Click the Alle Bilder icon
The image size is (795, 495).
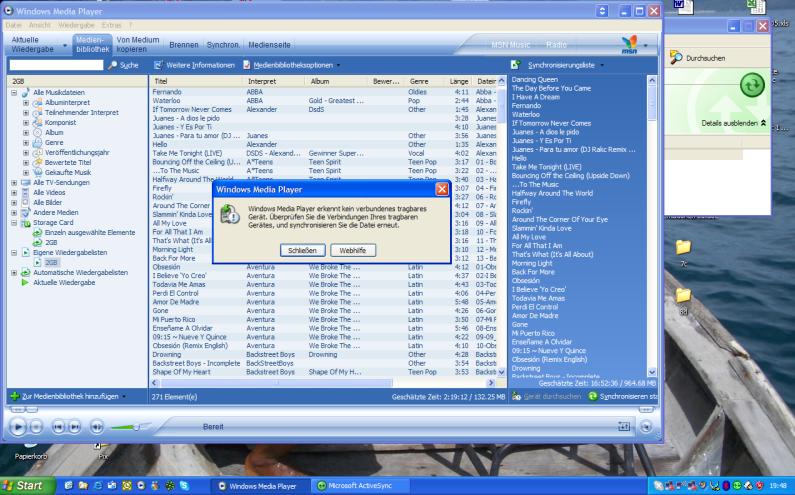pos(25,202)
